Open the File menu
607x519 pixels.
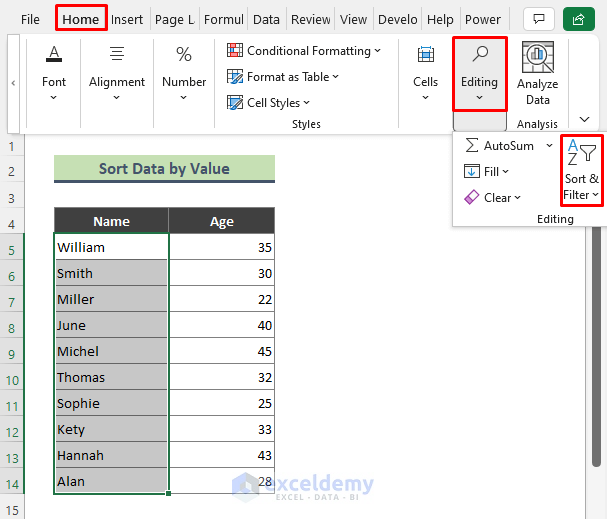31,19
